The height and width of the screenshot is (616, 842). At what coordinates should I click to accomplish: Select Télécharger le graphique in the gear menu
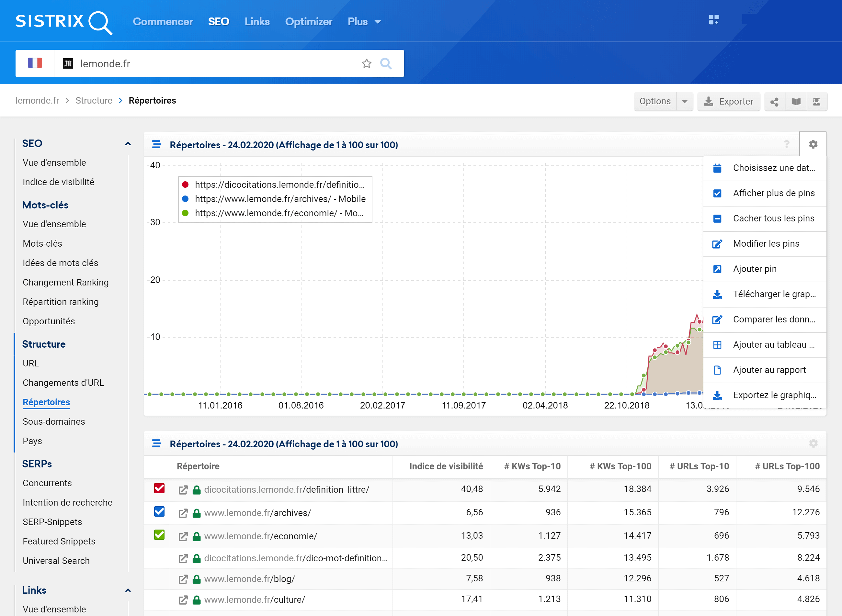pyautogui.click(x=765, y=294)
